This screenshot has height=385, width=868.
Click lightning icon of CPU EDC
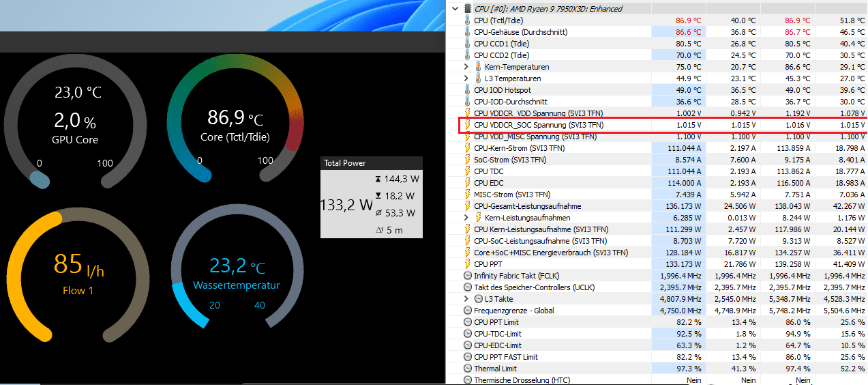pyautogui.click(x=468, y=183)
